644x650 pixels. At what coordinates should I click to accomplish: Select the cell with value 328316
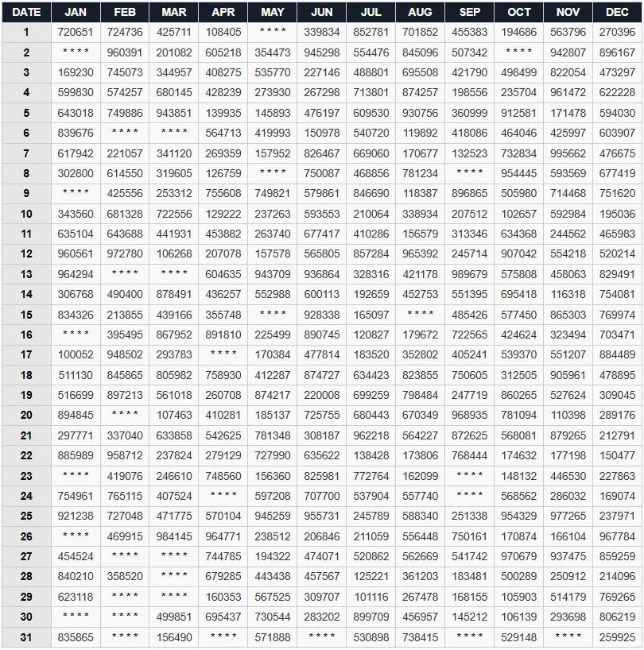pos(371,274)
